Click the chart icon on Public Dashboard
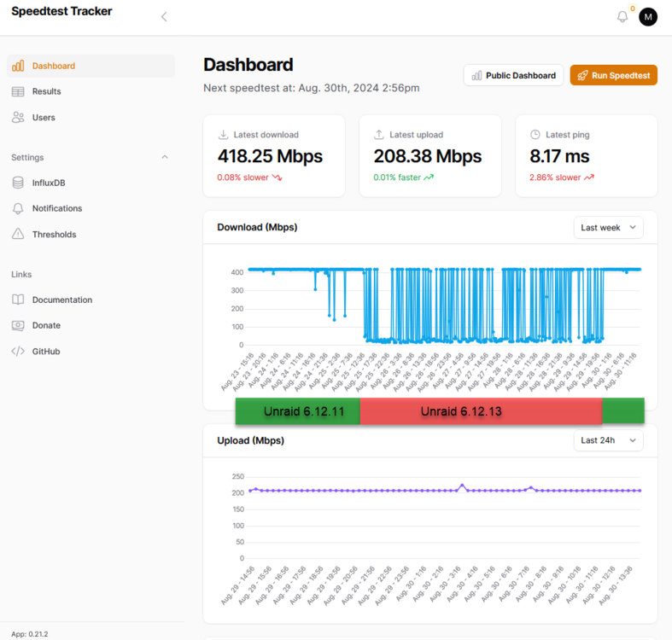Viewport: 672px width, 640px height. click(x=476, y=76)
